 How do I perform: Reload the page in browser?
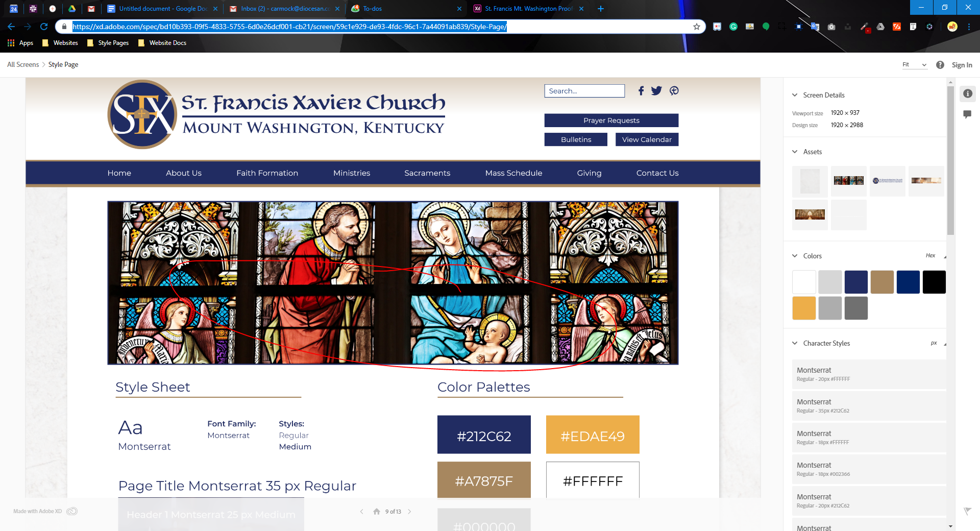44,27
